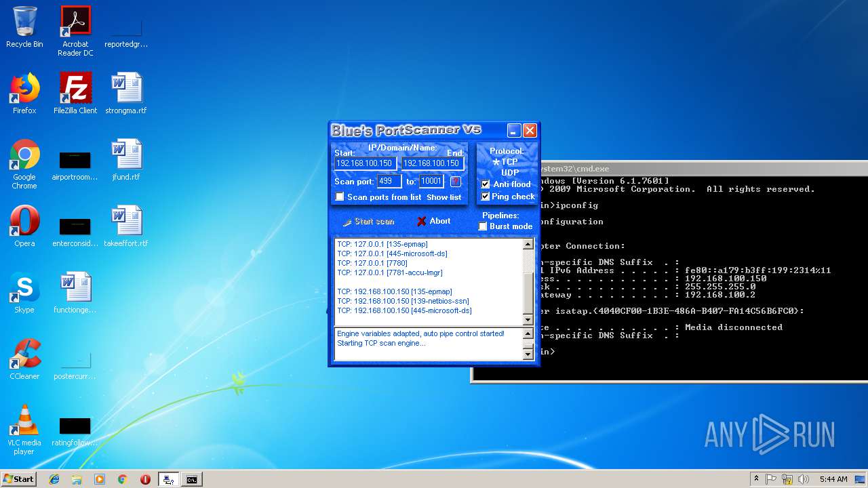This screenshot has width=868, height=488.
Task: Click the End IP address field
Action: click(432, 163)
